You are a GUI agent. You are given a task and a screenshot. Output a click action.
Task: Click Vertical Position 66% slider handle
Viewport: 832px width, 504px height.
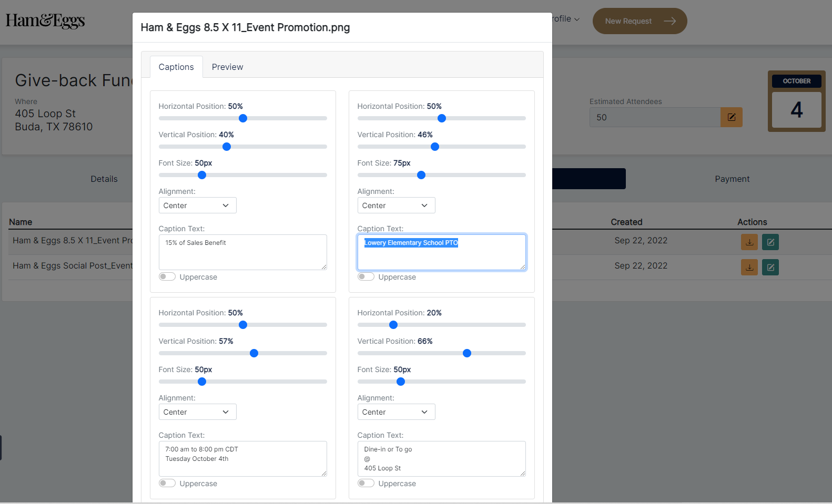[x=467, y=353]
